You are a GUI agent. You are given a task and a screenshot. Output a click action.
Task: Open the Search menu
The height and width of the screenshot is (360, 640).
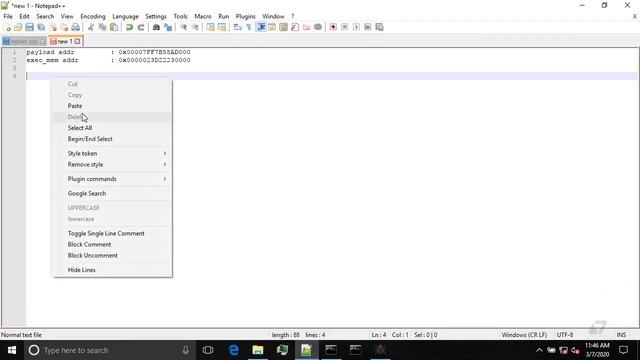click(x=45, y=16)
